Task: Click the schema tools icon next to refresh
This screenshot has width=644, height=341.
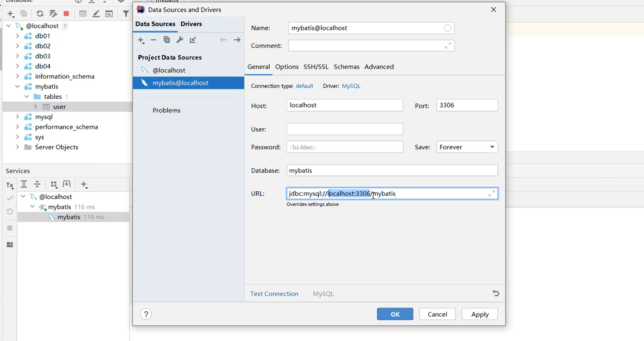Action: point(53,13)
